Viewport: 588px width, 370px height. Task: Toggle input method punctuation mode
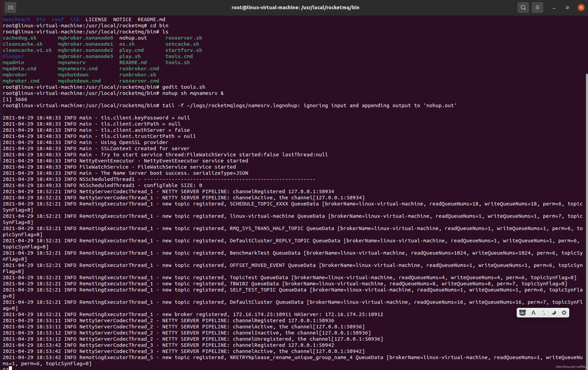coord(543,312)
